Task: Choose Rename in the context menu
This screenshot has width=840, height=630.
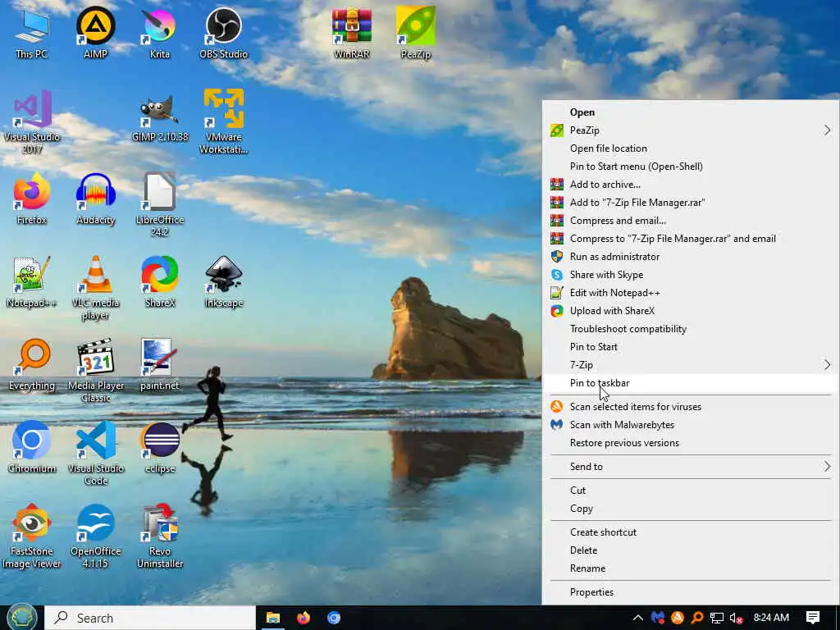Action: coord(691,568)
